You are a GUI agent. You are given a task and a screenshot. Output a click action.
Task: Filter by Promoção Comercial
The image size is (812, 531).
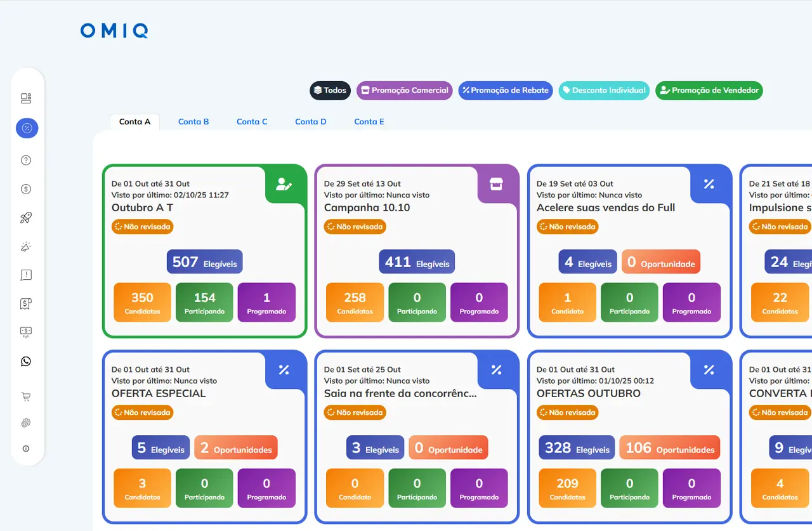point(404,91)
